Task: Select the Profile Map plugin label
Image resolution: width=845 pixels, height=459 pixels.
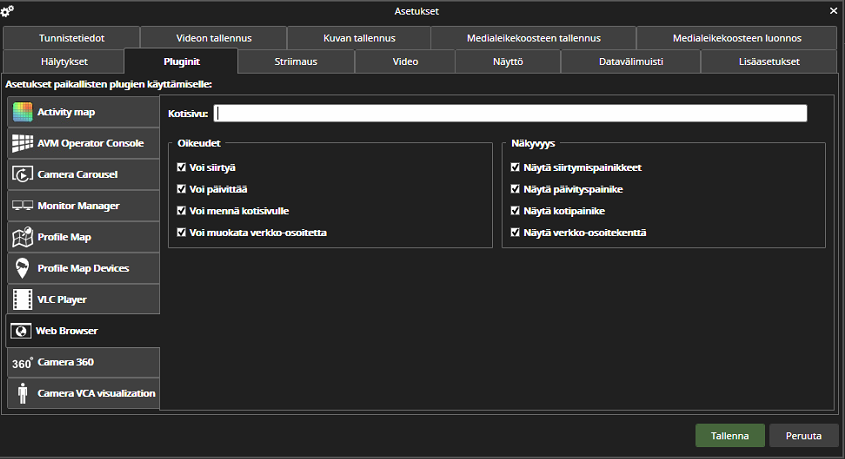Action: tap(64, 237)
